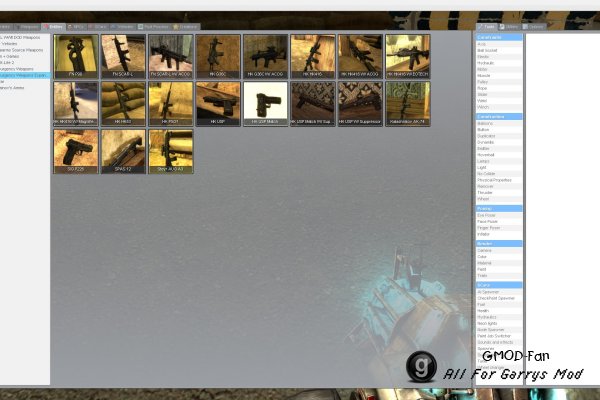Click the HK USP W/ Suppressor thumbnail

coord(360,104)
